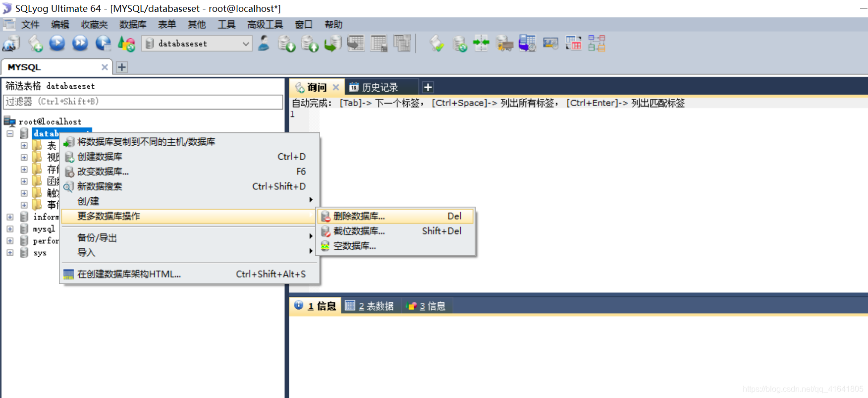This screenshot has height=398, width=868.
Task: Choose 改变数据库... from context menu
Action: tap(190, 171)
